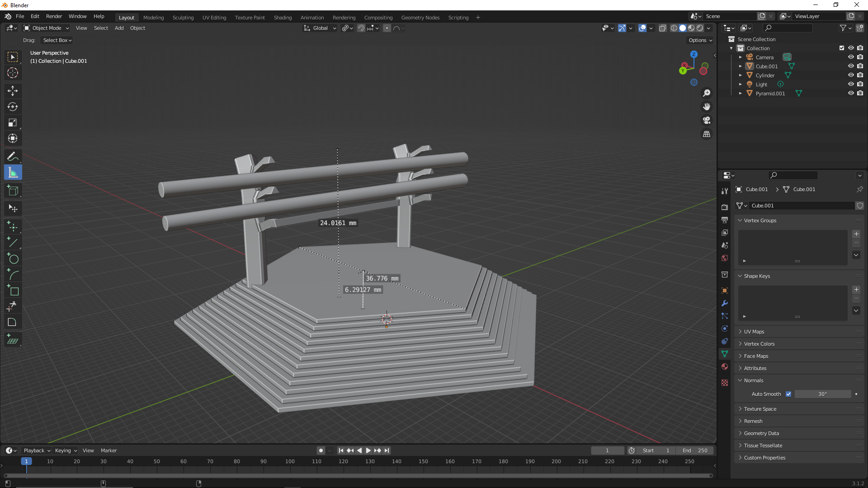Adjust the Auto Smooth angle 30° field
The width and height of the screenshot is (868, 488).
click(823, 394)
